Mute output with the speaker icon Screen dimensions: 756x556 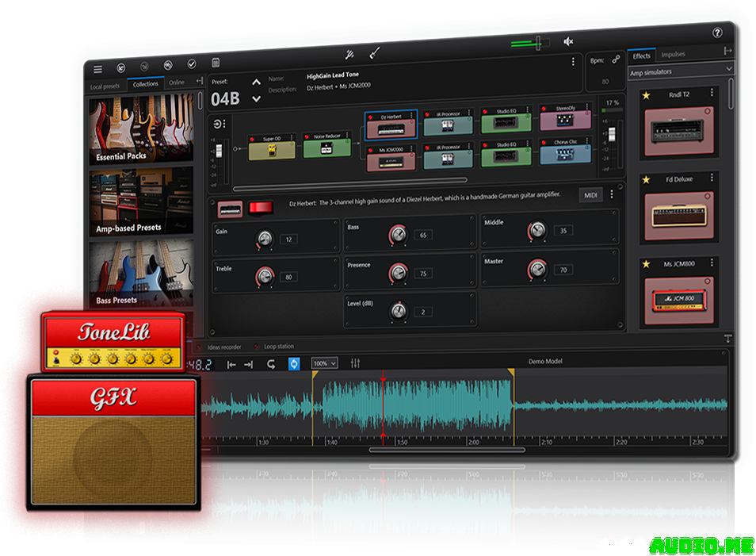pyautogui.click(x=568, y=41)
